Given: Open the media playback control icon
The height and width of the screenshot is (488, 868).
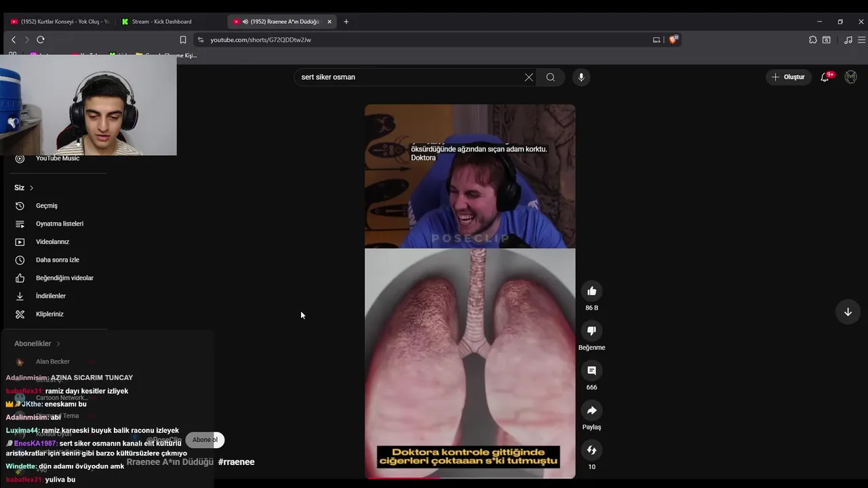Looking at the screenshot, I should 848,40.
